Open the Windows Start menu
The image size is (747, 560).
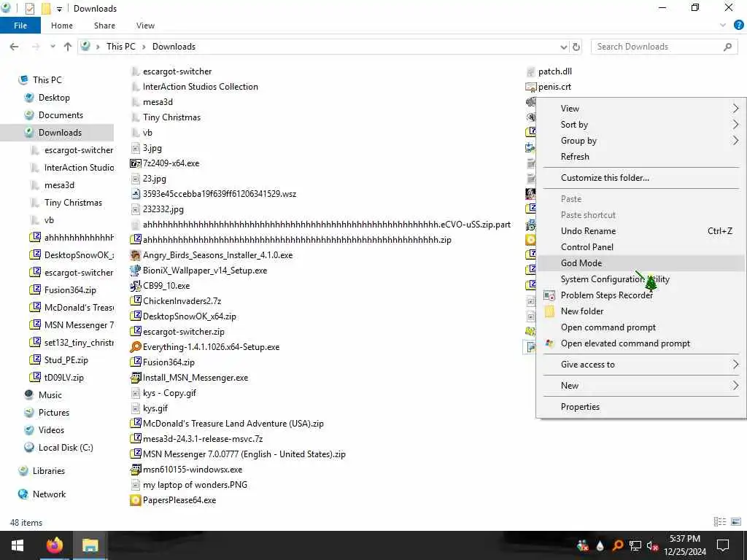[18, 545]
